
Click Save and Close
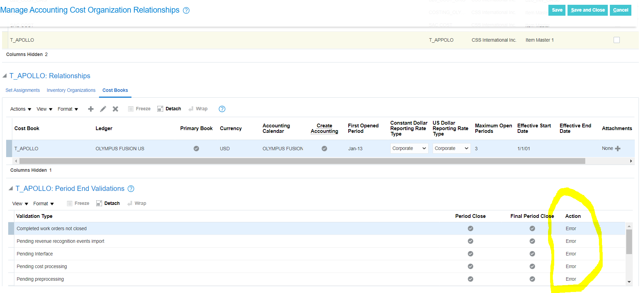click(588, 10)
